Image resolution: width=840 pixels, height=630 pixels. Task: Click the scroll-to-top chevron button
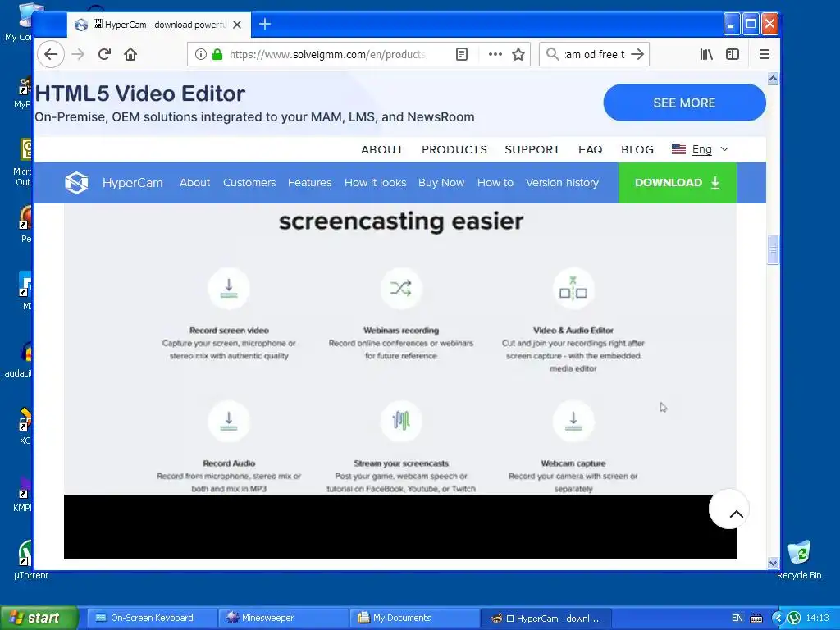pyautogui.click(x=729, y=509)
